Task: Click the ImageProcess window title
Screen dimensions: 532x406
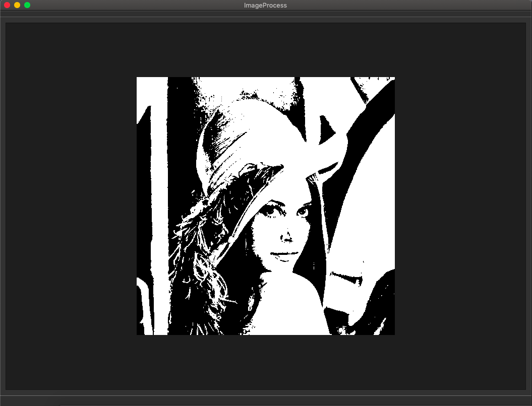Action: coord(265,6)
